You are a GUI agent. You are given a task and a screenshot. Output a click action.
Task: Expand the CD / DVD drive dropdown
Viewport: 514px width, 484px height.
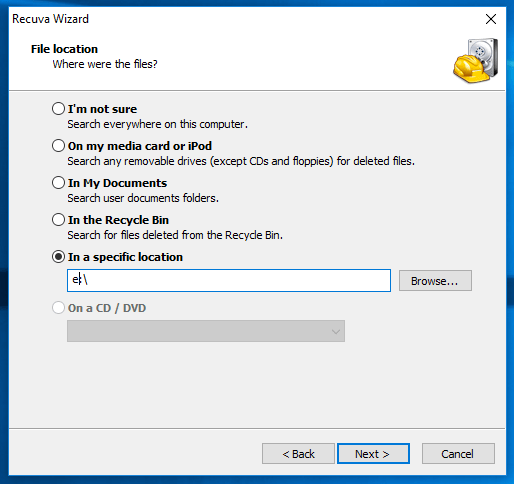coord(206,331)
